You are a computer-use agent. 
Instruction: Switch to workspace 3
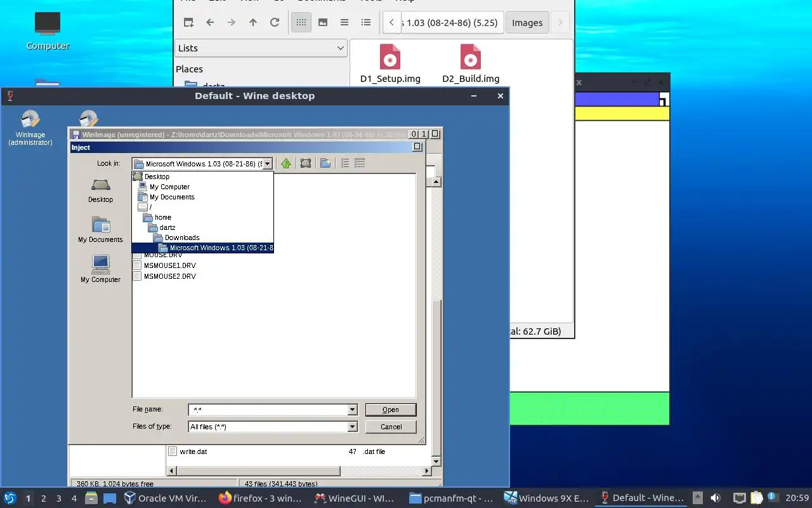point(59,498)
